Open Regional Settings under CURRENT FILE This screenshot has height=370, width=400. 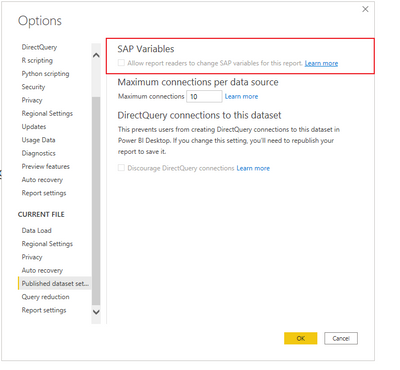(x=47, y=244)
